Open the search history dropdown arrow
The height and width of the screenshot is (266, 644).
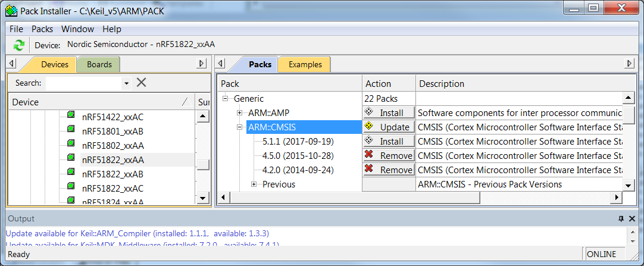click(x=127, y=83)
